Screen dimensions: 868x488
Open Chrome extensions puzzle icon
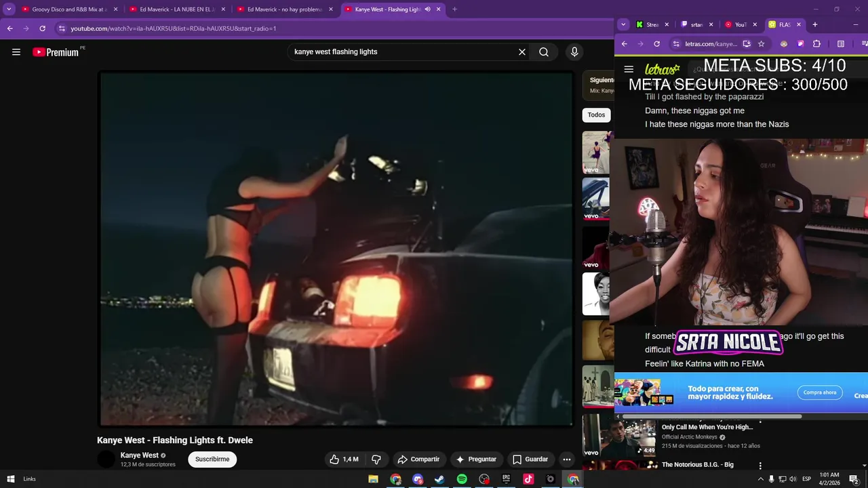[816, 44]
